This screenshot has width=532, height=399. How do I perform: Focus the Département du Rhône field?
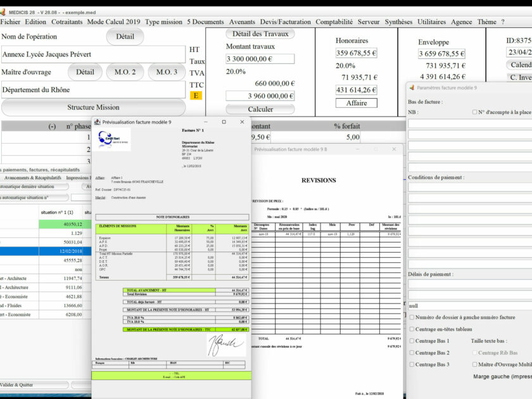[x=93, y=90]
